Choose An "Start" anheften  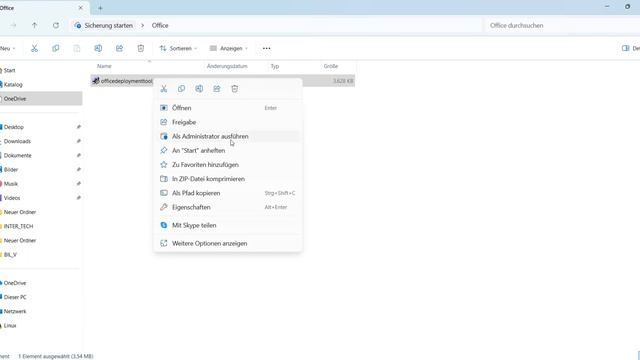click(228, 150)
